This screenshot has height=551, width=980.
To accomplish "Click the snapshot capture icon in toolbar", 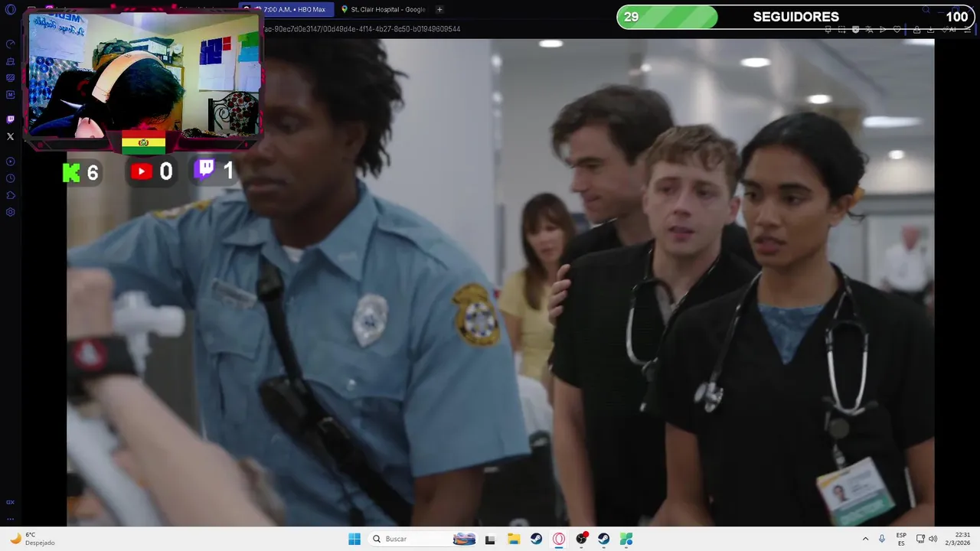I will click(x=842, y=29).
